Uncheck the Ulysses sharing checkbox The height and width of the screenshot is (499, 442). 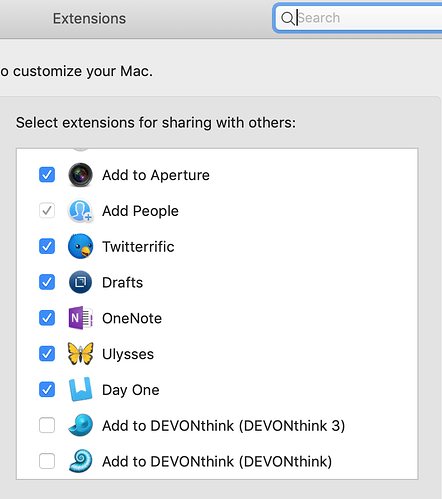tap(47, 354)
